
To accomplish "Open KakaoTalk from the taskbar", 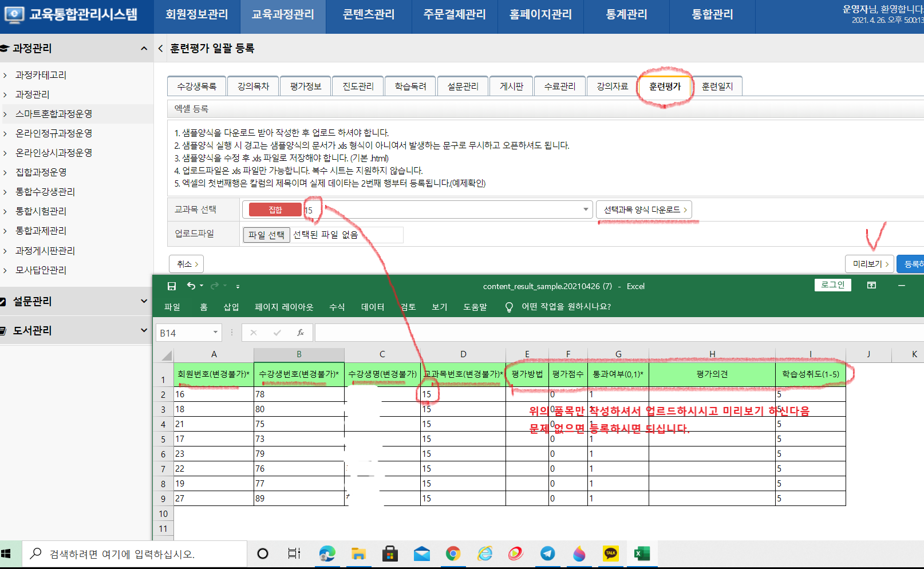I will pyautogui.click(x=611, y=554).
